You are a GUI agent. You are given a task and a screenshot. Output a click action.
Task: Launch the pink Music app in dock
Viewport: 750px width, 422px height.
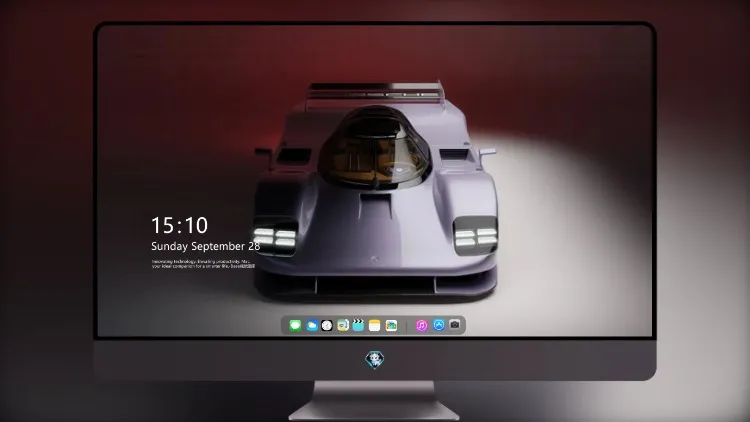click(x=421, y=325)
